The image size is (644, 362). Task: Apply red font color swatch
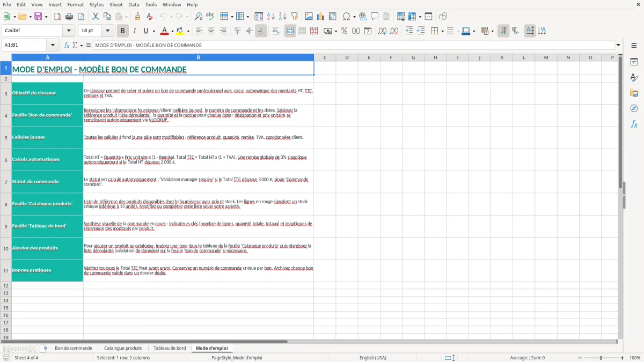click(x=165, y=31)
